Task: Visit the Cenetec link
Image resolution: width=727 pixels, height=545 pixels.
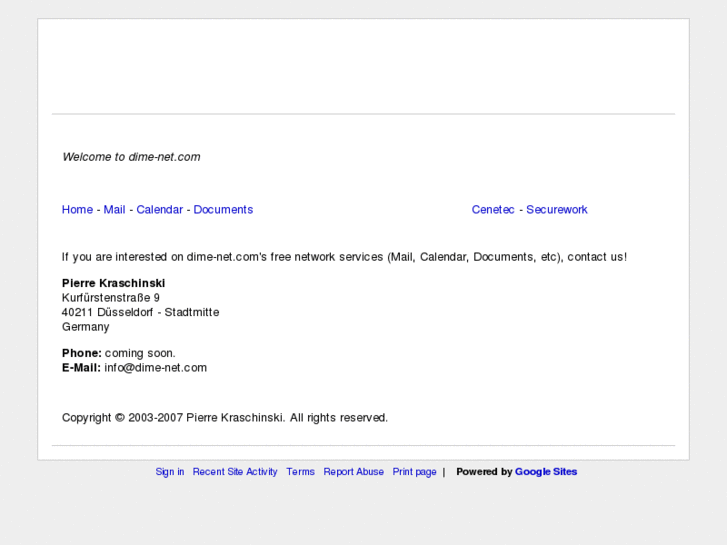Action: coord(493,210)
